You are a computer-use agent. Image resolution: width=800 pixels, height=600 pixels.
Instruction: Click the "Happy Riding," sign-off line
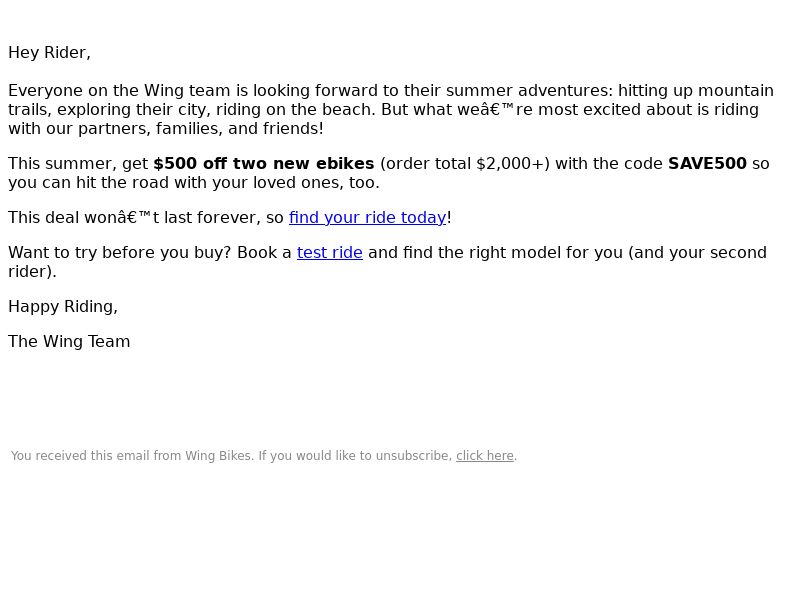[63, 307]
